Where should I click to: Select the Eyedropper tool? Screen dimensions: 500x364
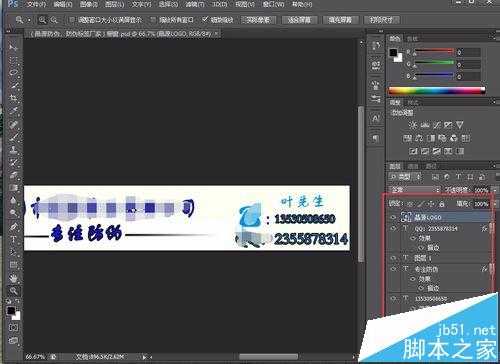tap(13, 111)
